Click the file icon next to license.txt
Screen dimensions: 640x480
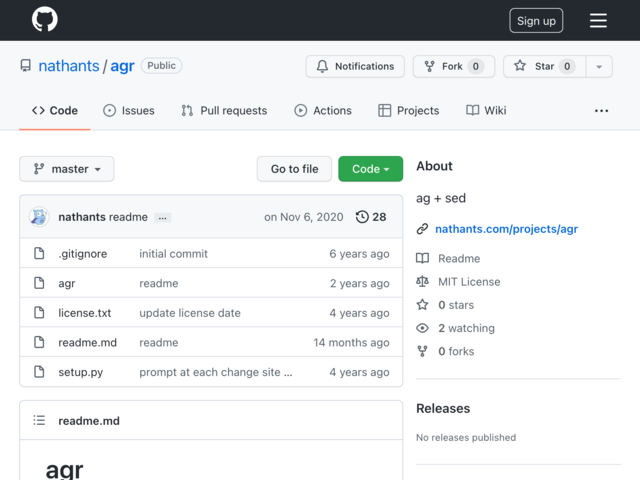(x=39, y=313)
